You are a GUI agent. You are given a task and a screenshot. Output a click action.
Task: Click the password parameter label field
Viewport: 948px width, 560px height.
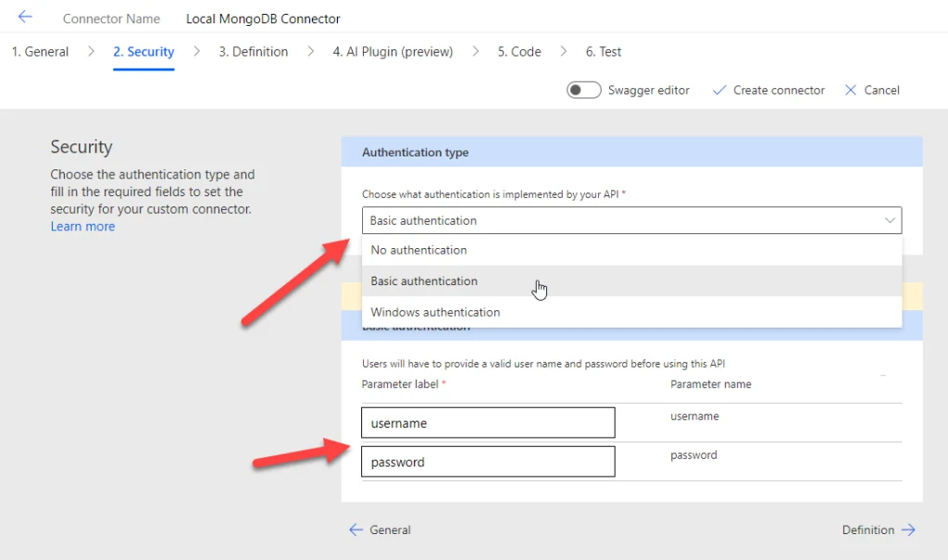pos(488,462)
